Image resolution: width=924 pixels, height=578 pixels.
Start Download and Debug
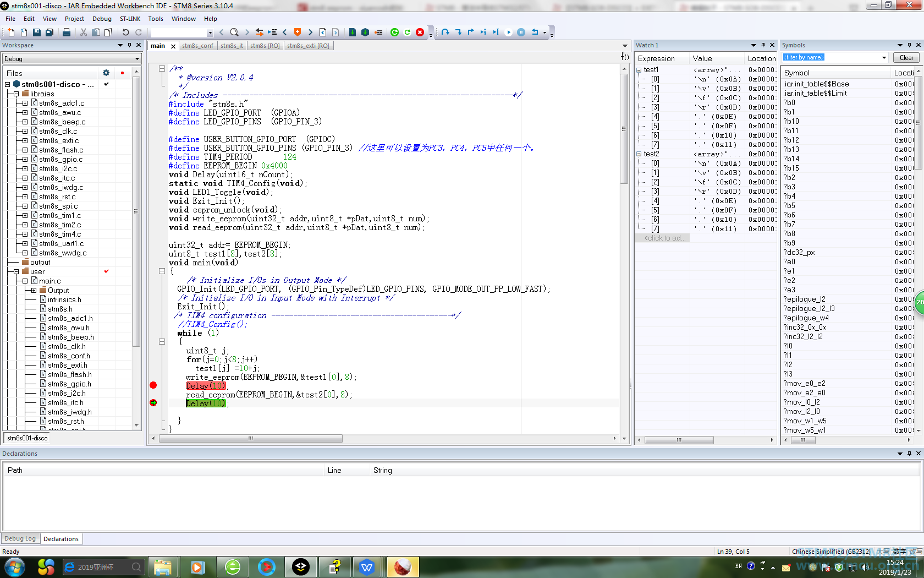[394, 32]
